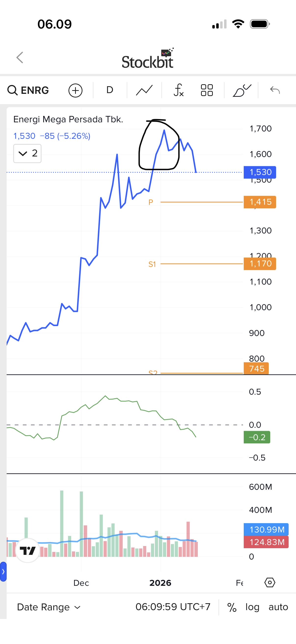The width and height of the screenshot is (296, 644).
Task: Open the ENRG symbol search
Action: (x=28, y=90)
